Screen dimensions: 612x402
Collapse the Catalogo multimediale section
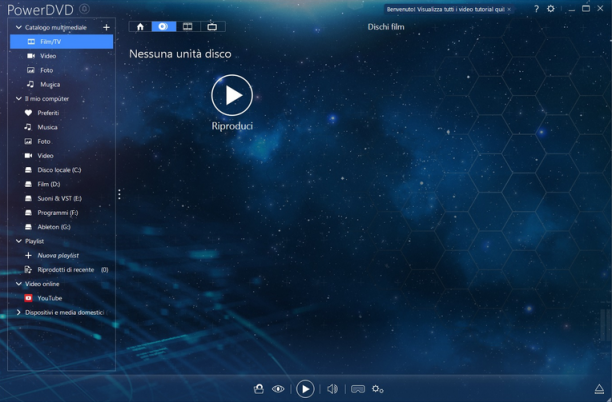coord(18,27)
